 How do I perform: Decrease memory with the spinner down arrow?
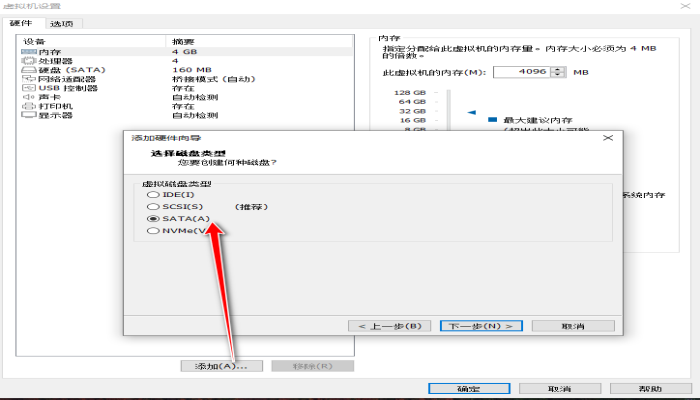(x=558, y=75)
